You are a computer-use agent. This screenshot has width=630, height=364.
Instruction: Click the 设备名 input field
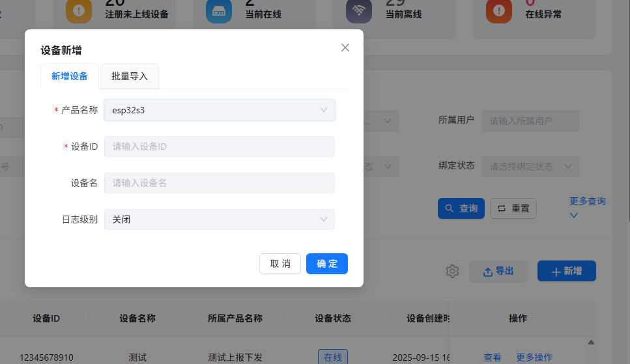[220, 183]
